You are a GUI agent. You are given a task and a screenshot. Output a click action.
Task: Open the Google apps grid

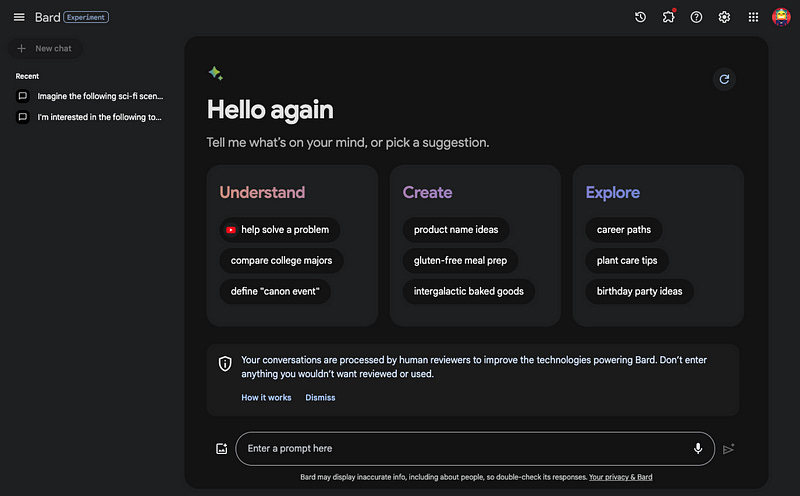[753, 17]
